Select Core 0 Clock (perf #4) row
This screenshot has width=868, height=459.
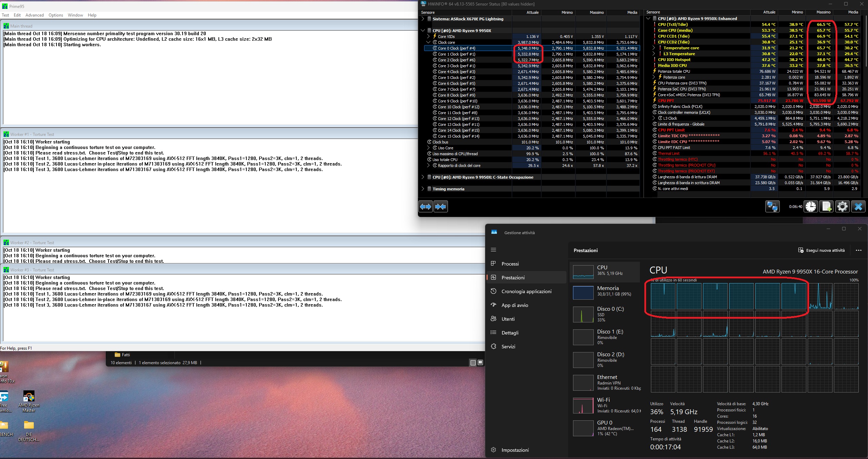[x=532, y=48]
